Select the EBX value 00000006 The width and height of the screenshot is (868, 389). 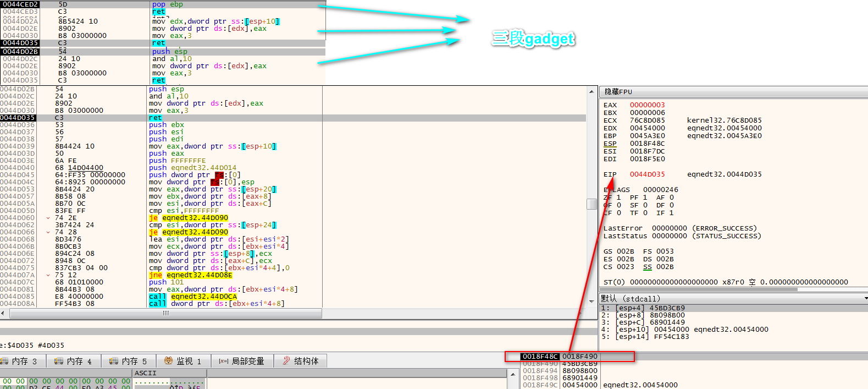click(647, 113)
